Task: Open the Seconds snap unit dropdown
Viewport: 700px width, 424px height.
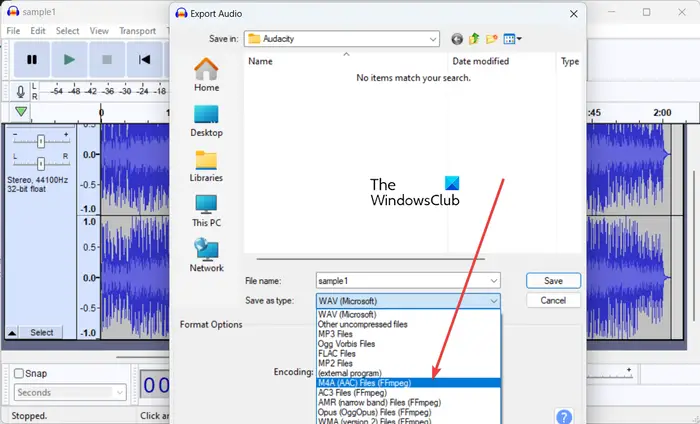Action: [x=70, y=392]
